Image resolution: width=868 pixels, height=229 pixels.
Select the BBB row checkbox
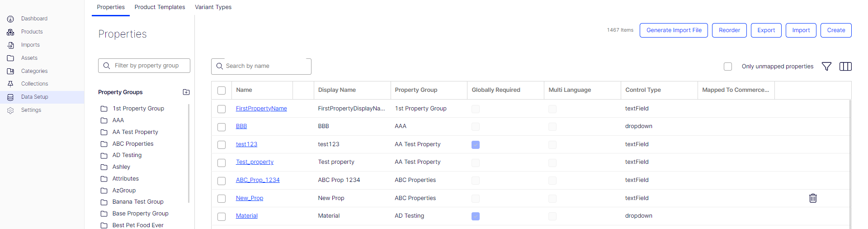click(222, 127)
